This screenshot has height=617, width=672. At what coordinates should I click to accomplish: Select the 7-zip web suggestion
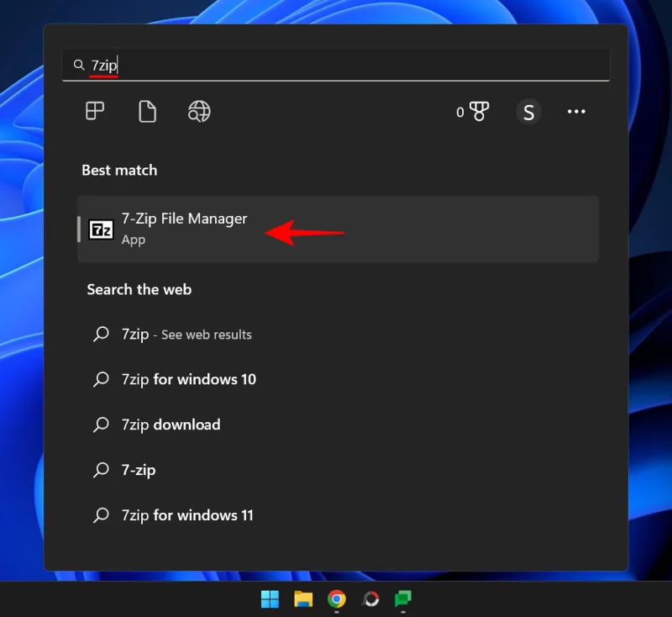point(139,470)
